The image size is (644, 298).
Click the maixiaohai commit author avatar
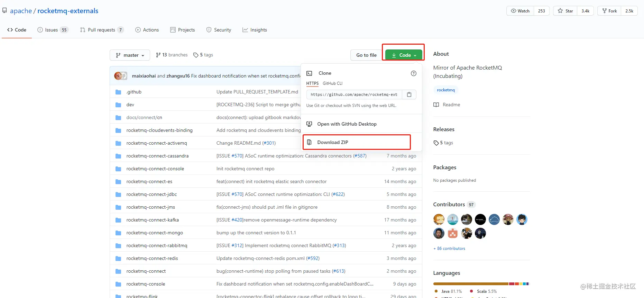[x=118, y=76]
